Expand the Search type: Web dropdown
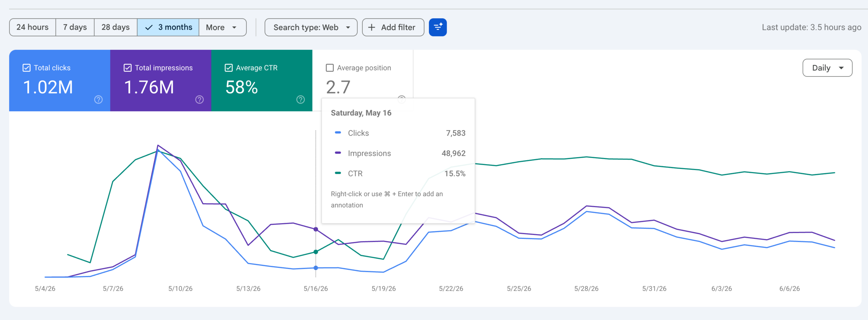This screenshot has width=868, height=320. [x=311, y=27]
